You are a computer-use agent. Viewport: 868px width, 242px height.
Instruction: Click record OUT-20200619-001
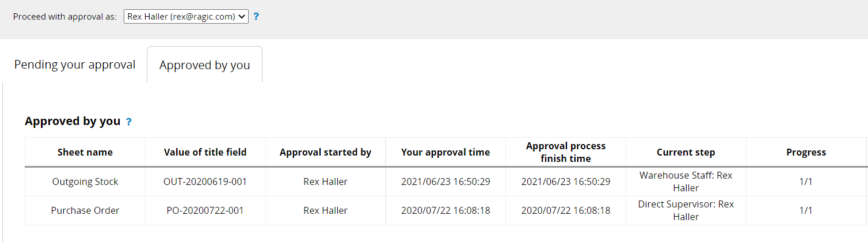205,181
